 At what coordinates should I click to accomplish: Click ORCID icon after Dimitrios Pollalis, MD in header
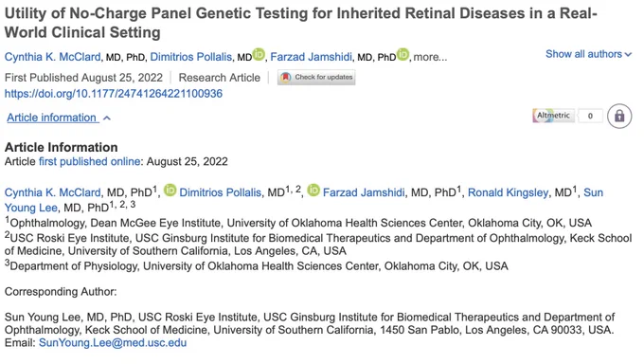coord(259,54)
